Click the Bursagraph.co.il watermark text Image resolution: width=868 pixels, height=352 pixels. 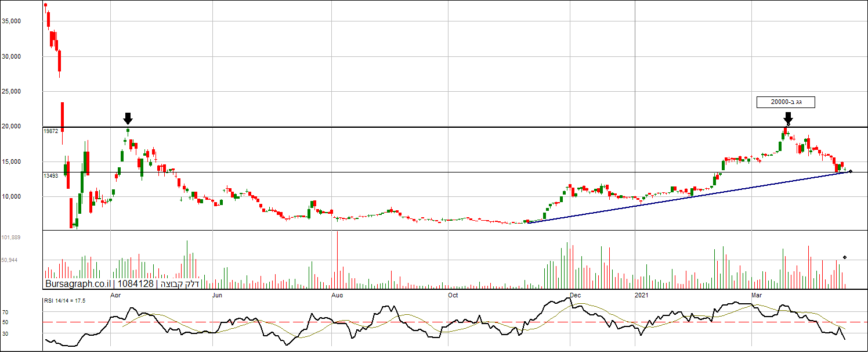(78, 284)
